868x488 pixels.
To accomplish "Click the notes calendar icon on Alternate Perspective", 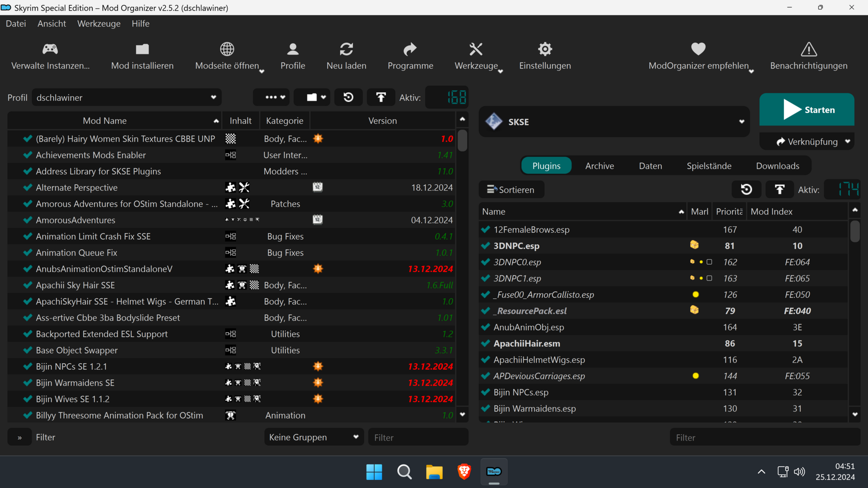I will (318, 187).
